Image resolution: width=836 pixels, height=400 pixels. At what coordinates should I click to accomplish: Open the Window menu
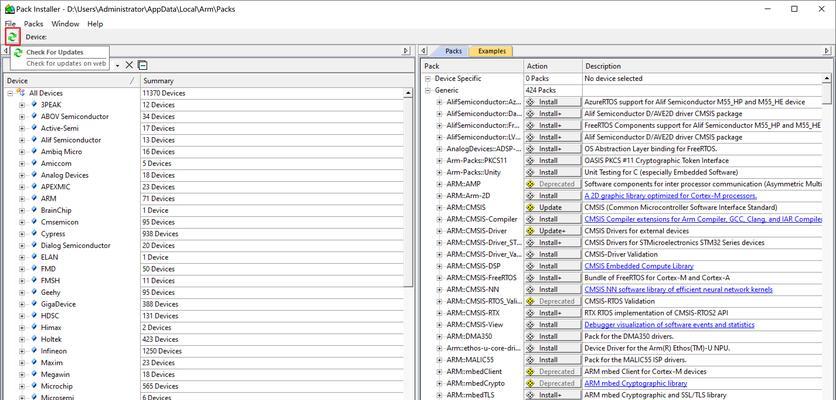tap(65, 23)
